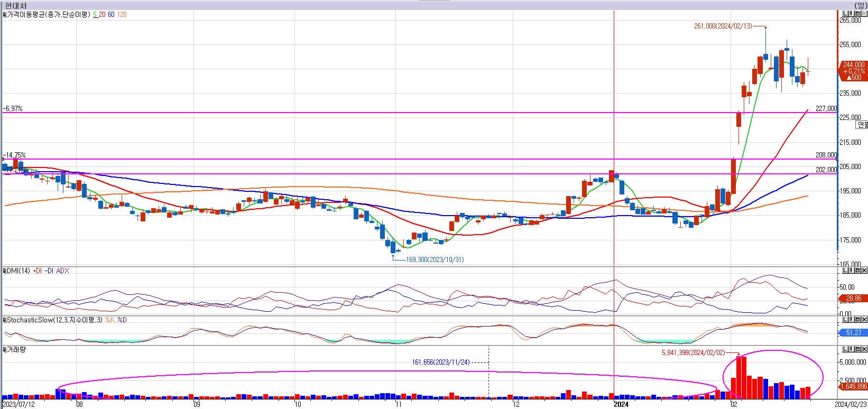Click the volume value tag 1,645,896
The height and width of the screenshot is (409, 868).
(853, 387)
